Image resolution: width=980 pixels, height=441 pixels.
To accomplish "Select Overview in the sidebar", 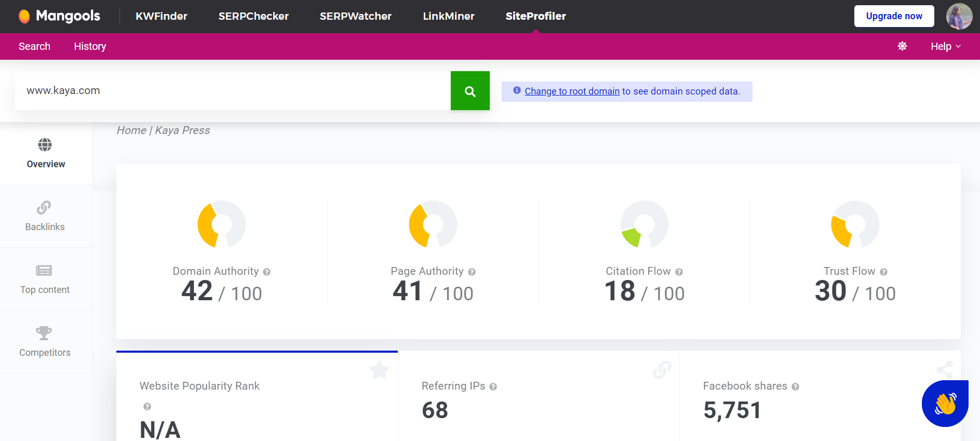I will 46,153.
